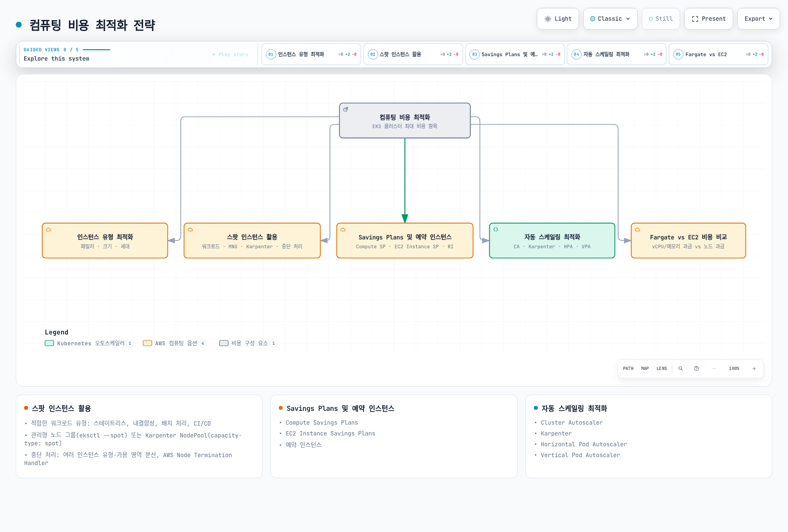
Task: Open Savings Plans 및 예약 인스턴스 card heading
Action: point(340,408)
